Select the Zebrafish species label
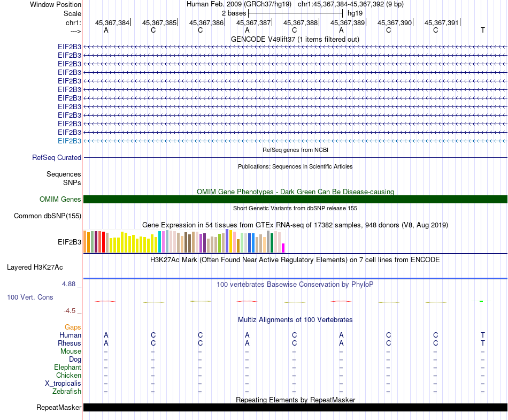This screenshot has height=420, width=508. pyautogui.click(x=67, y=392)
